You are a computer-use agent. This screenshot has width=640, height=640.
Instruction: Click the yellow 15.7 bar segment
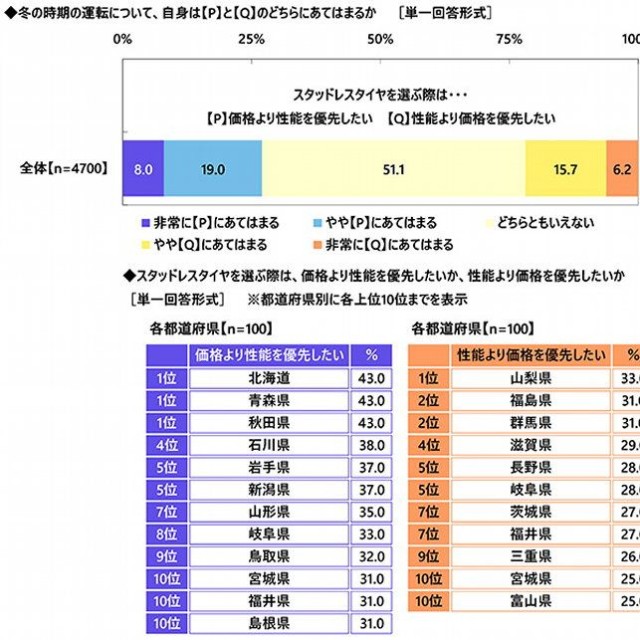point(566,169)
